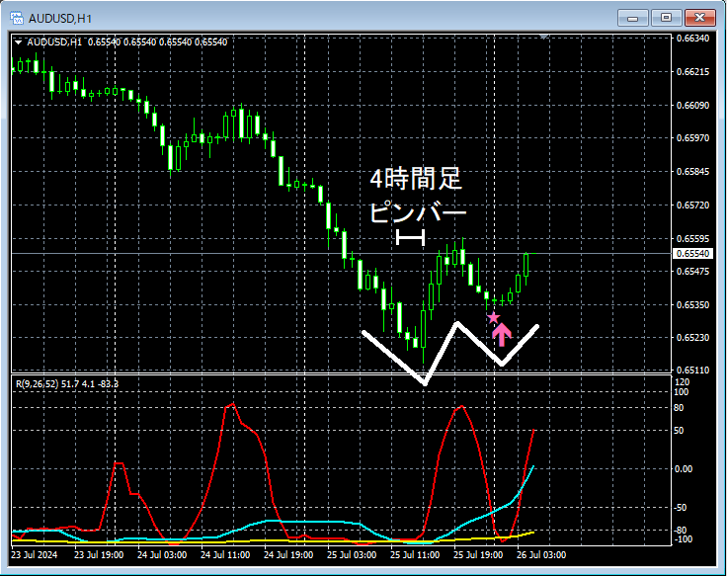Click the 23 Jul 2024 date label
This screenshot has width=728, height=576.
[35, 555]
